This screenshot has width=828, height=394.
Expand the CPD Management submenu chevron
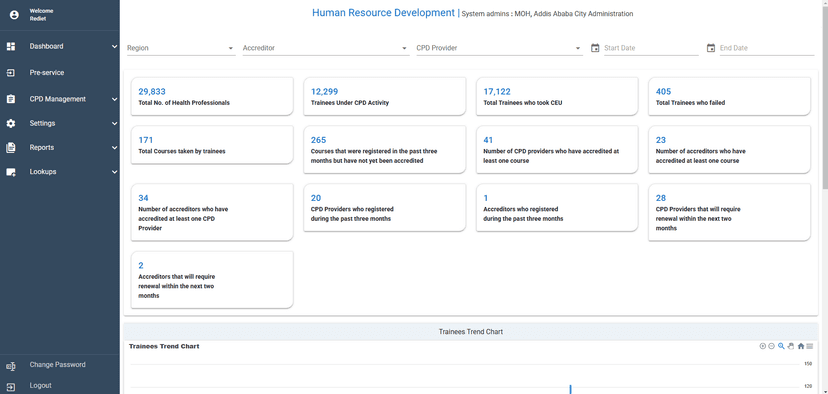point(115,99)
